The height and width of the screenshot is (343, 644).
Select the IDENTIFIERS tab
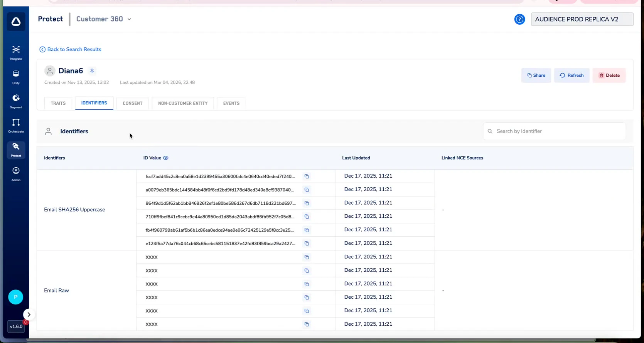[x=94, y=103]
